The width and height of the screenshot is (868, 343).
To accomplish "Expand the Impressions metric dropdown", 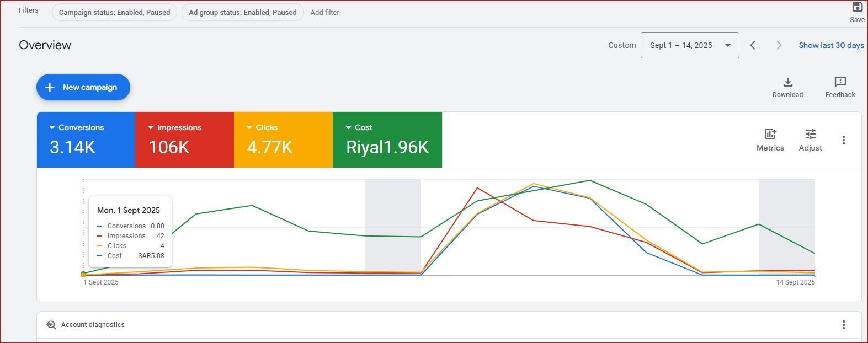I will coord(151,127).
